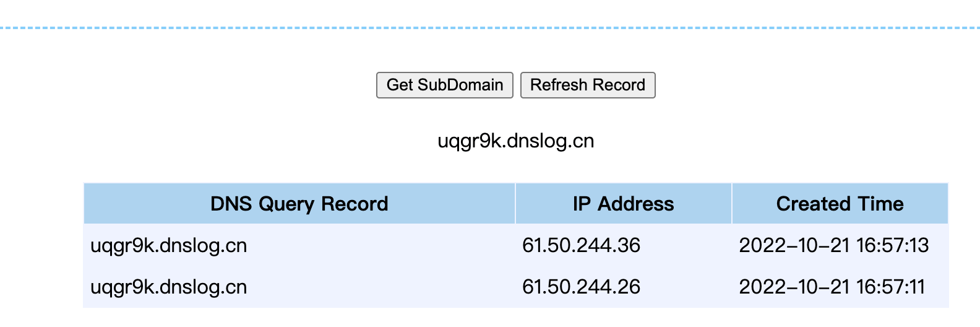The width and height of the screenshot is (980, 327).
Task: Click empty space in the first row's DNS cell
Action: pyautogui.click(x=384, y=246)
